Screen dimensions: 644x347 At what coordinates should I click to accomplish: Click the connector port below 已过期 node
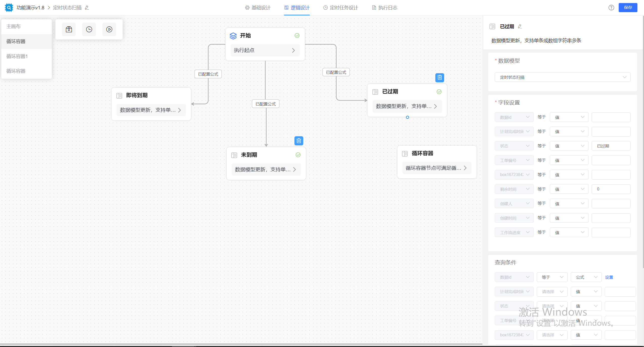coord(407,117)
